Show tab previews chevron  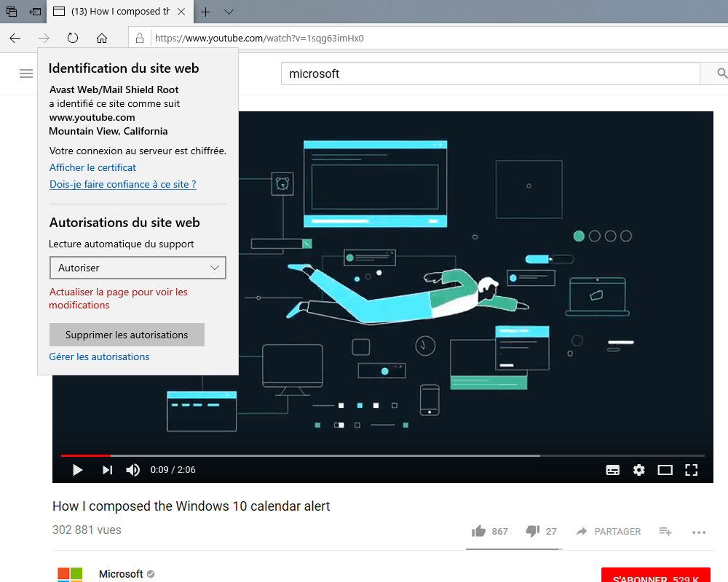click(229, 12)
